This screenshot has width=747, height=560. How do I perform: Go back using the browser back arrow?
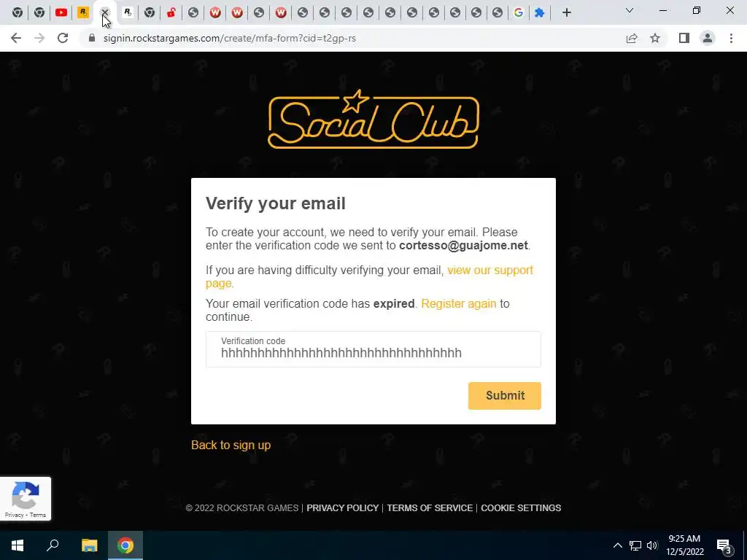point(16,38)
